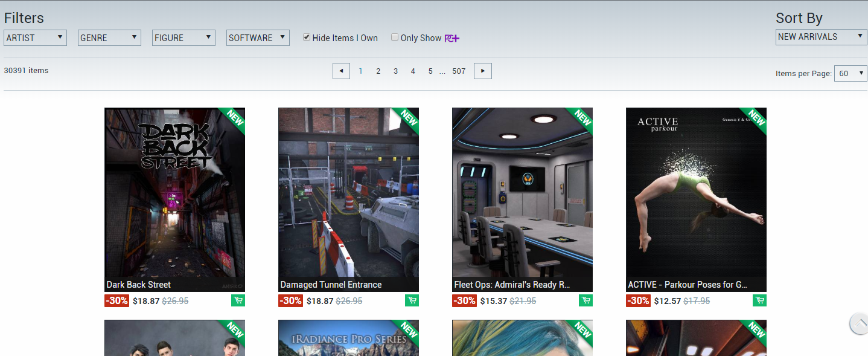Viewport: 868px width, 356px height.
Task: Click the $15.37 sale price
Action: click(x=493, y=301)
